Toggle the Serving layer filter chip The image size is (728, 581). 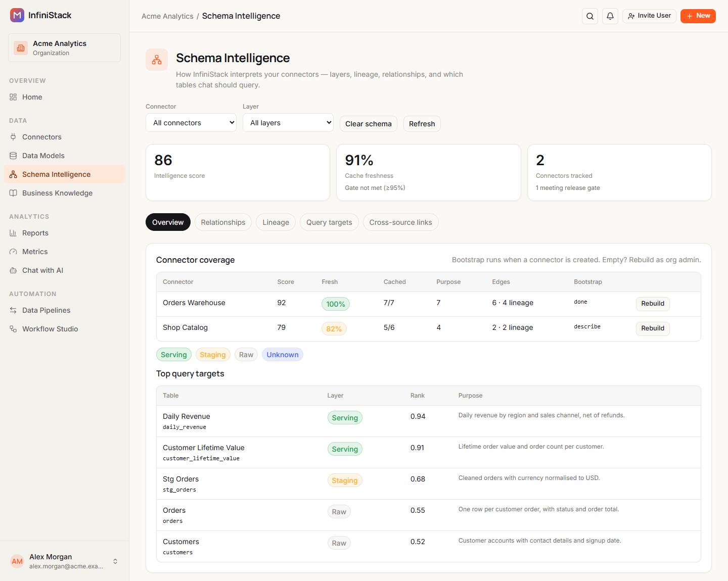click(x=174, y=355)
